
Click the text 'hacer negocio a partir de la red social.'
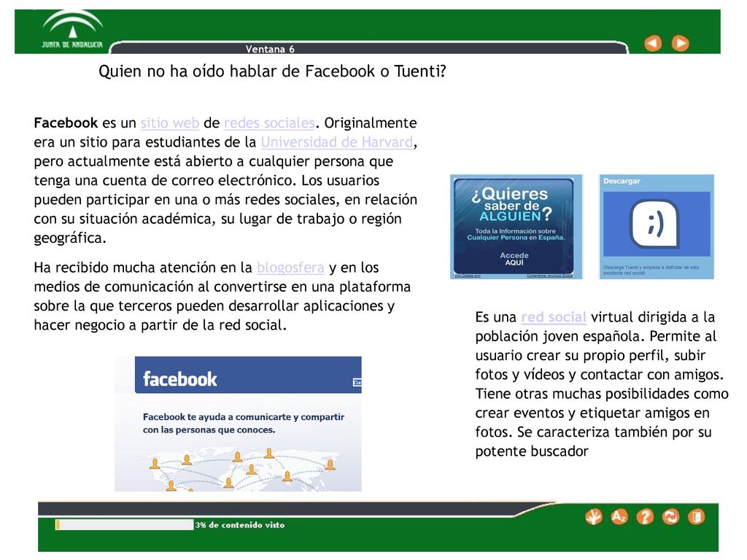coord(160,325)
